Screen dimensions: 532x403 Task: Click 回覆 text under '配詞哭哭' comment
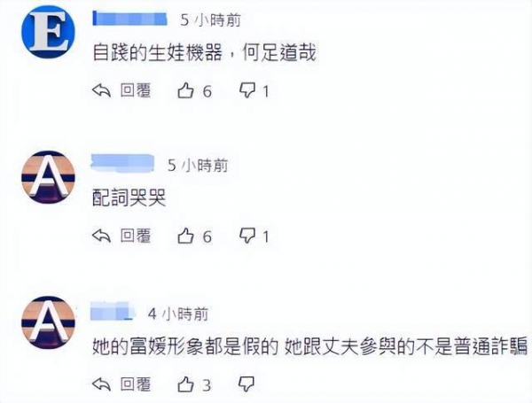pos(136,236)
